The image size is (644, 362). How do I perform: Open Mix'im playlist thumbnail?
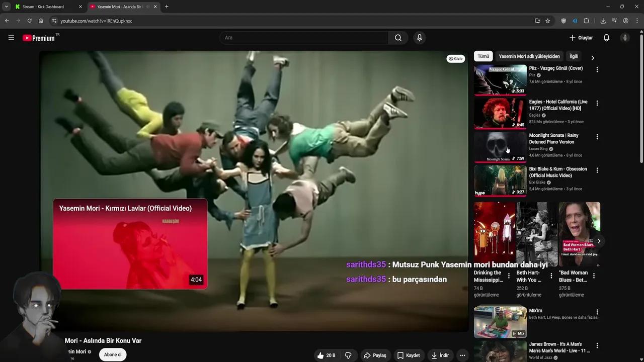click(500, 322)
